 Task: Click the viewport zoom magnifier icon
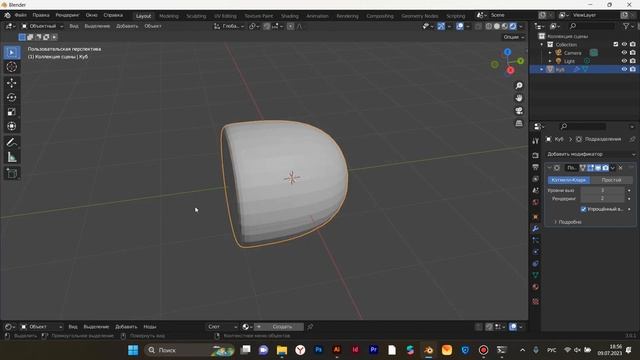click(519, 85)
